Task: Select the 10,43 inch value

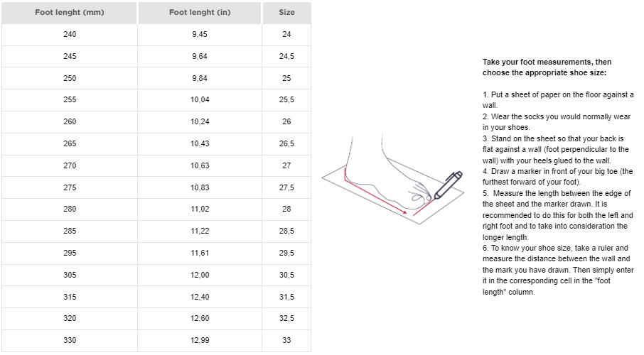Action: point(200,144)
